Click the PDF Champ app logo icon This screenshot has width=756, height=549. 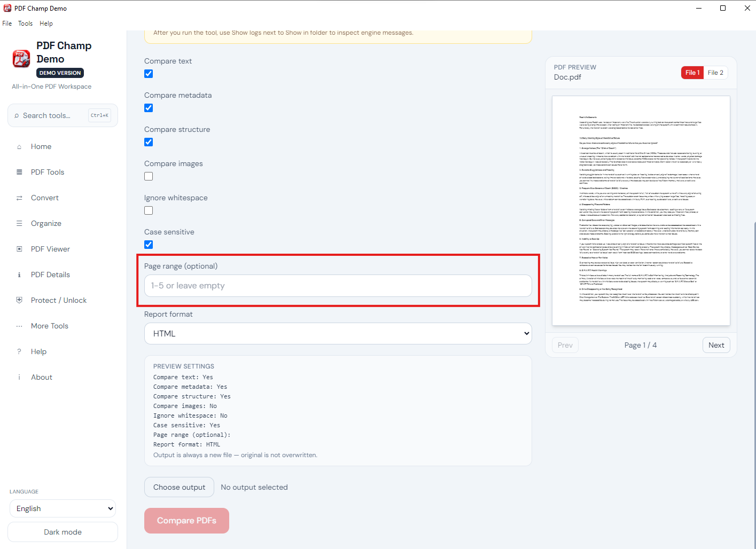pyautogui.click(x=21, y=59)
